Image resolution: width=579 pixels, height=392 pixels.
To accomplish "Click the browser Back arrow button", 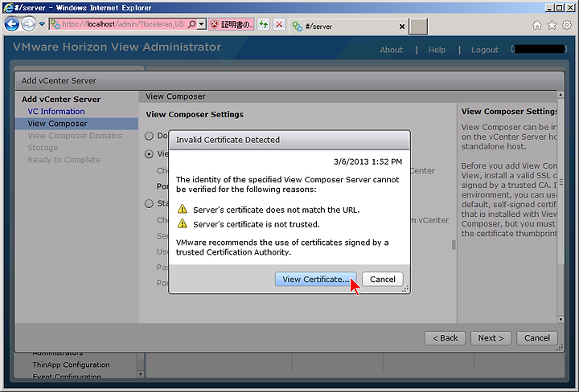I will tap(12, 24).
